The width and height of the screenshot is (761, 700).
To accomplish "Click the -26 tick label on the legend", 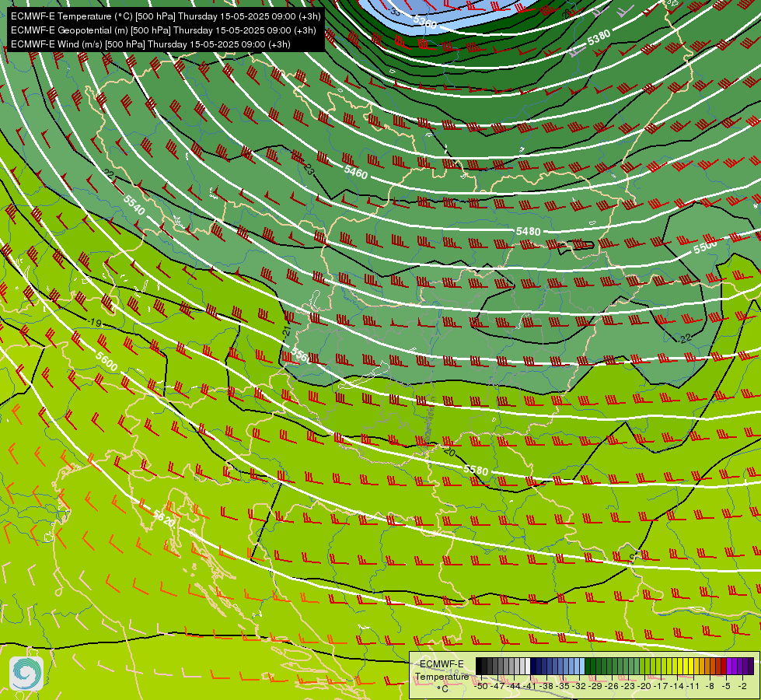I will point(612,686).
